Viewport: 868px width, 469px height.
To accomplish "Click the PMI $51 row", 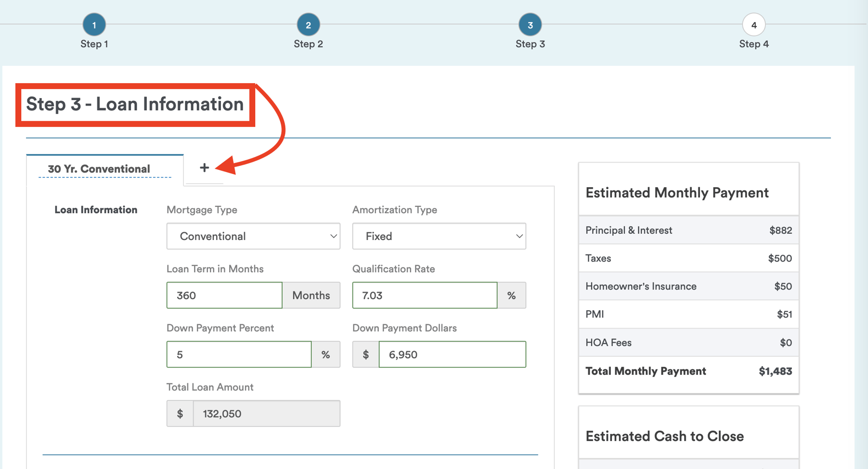I will (688, 314).
